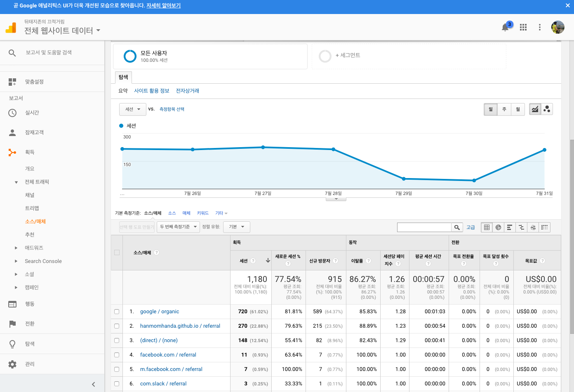This screenshot has width=574, height=392.
Task: Open 탐색 lightbulb discover icon
Action: click(12, 344)
